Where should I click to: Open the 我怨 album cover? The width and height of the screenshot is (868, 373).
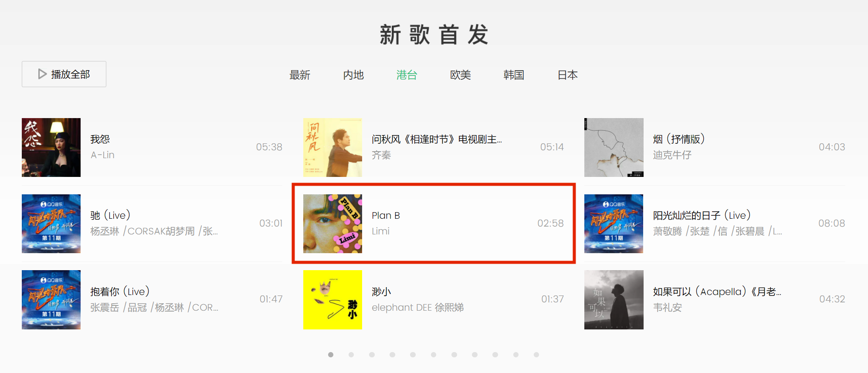coord(51,147)
